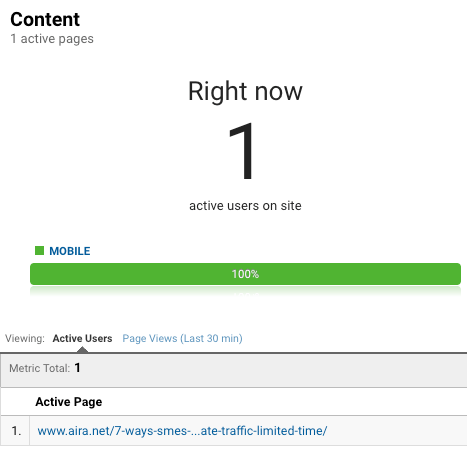Click the large active users count number
This screenshot has height=451, width=467.
[242, 151]
